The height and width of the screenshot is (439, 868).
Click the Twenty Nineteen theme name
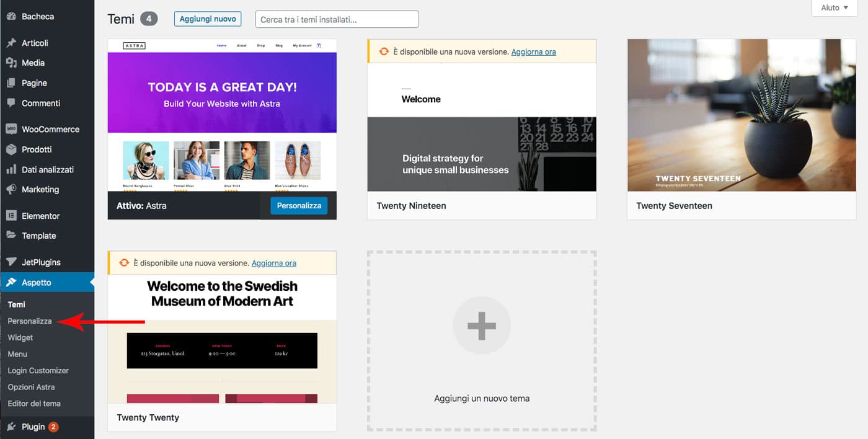click(x=411, y=205)
